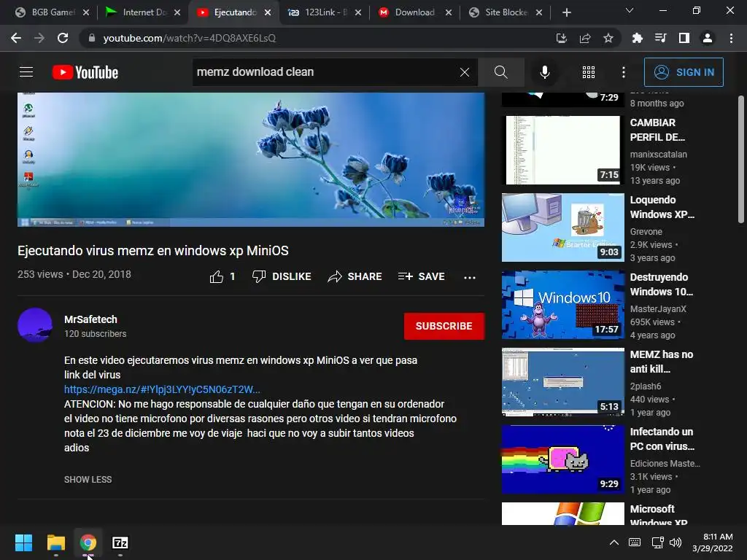Viewport: 747px width, 560px height.
Task: Click the '253 views • Dec 20, 2018' text
Action: point(74,274)
